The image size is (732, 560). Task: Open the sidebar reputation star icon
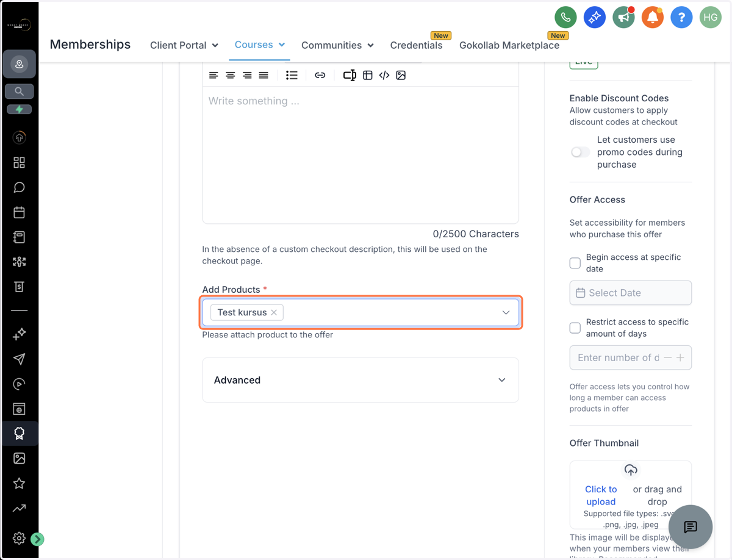click(x=20, y=483)
